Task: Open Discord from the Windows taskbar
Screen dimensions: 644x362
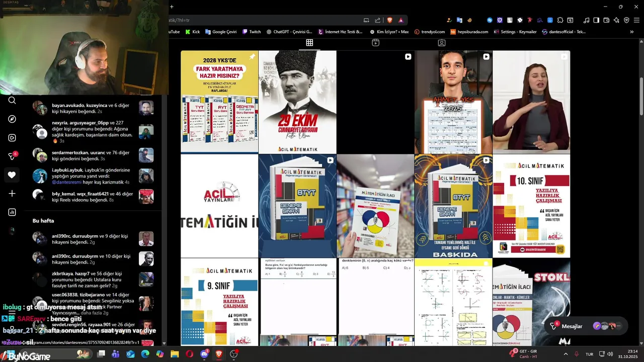Action: click(204, 354)
